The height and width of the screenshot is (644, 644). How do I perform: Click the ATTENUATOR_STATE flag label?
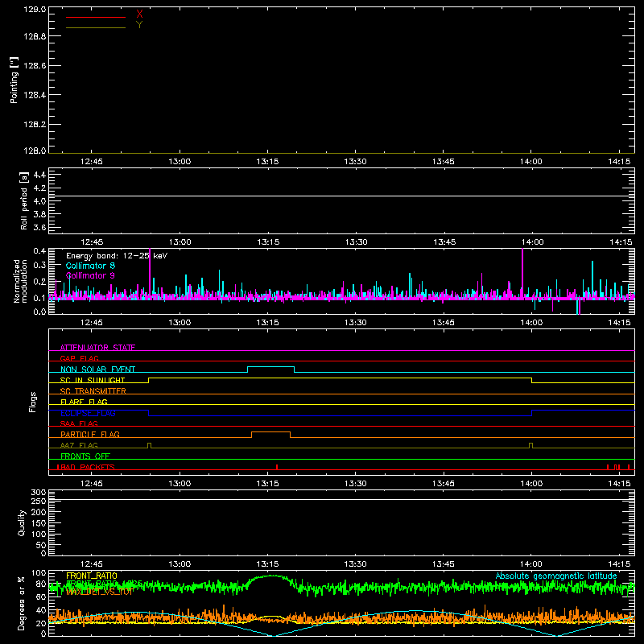click(x=97, y=348)
